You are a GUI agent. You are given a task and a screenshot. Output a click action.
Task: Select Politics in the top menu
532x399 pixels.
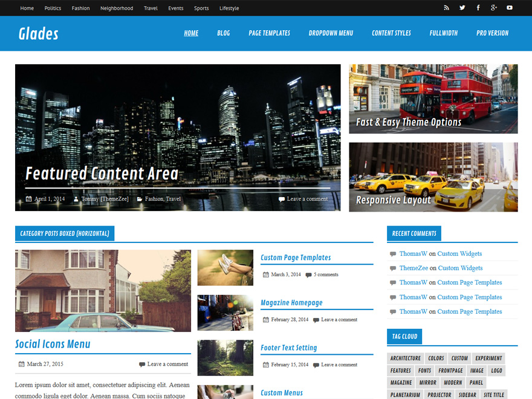(x=53, y=8)
